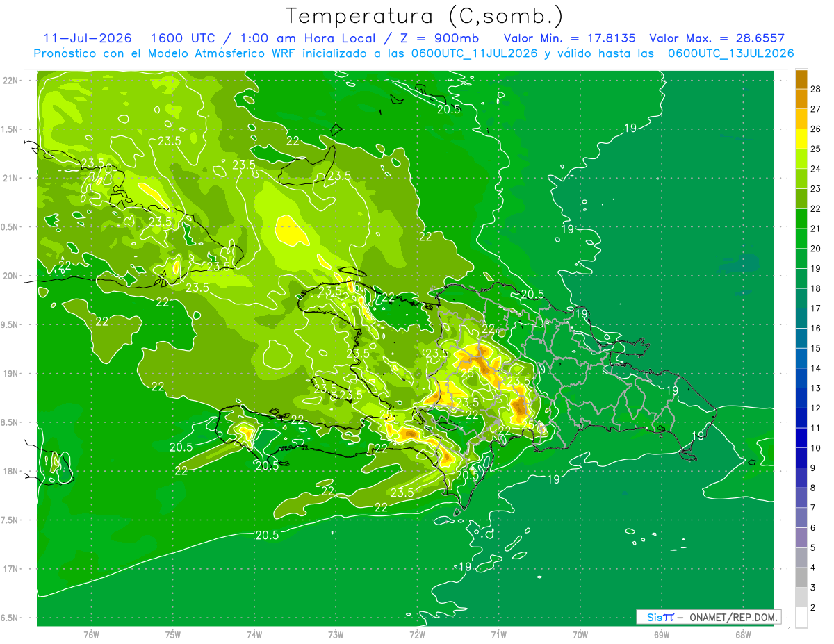Click the '72W' longitude axis label
834x644 pixels.
(417, 634)
